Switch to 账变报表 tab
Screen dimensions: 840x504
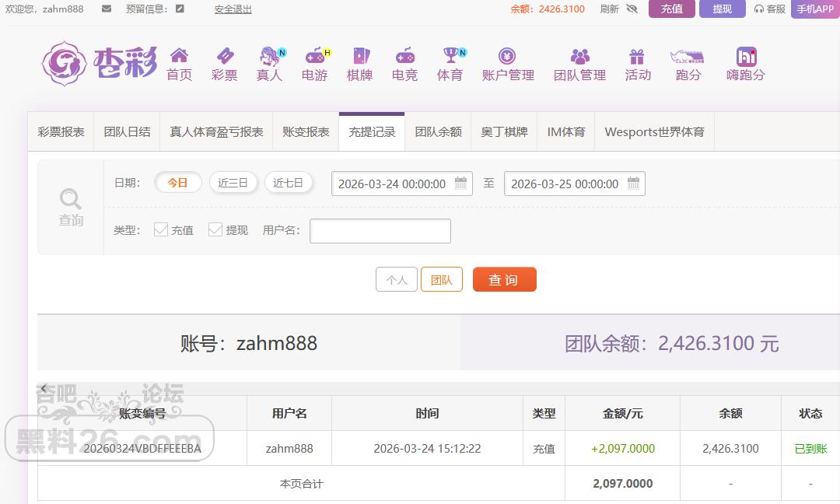click(306, 131)
